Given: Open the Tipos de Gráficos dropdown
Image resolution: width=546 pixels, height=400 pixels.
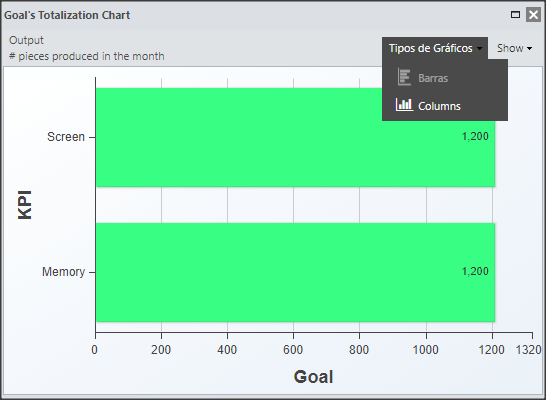Looking at the screenshot, I should (435, 48).
